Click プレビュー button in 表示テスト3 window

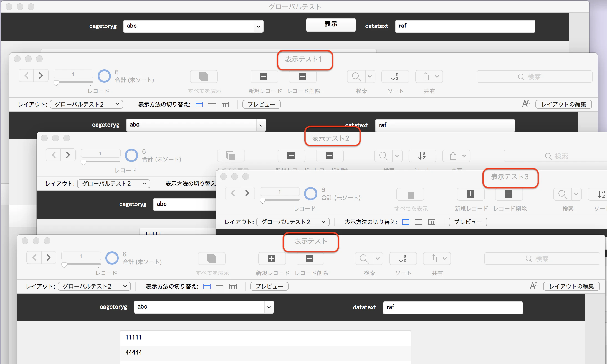(x=468, y=222)
